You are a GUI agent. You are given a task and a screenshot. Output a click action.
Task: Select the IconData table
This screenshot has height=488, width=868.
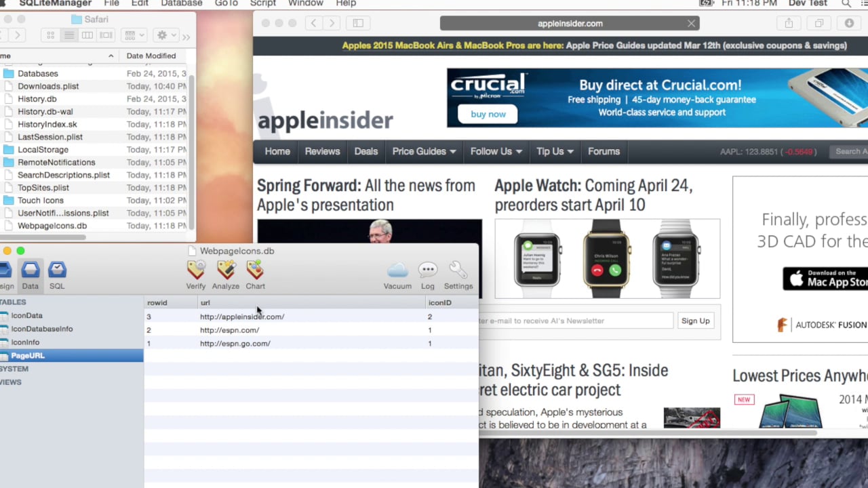[26, 315]
